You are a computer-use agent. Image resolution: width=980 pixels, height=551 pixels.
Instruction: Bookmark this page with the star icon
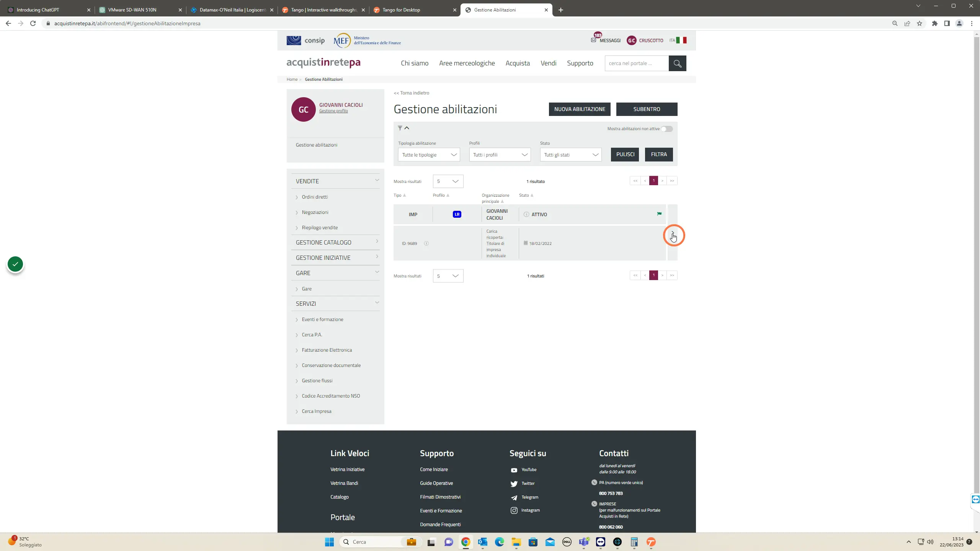click(920, 23)
